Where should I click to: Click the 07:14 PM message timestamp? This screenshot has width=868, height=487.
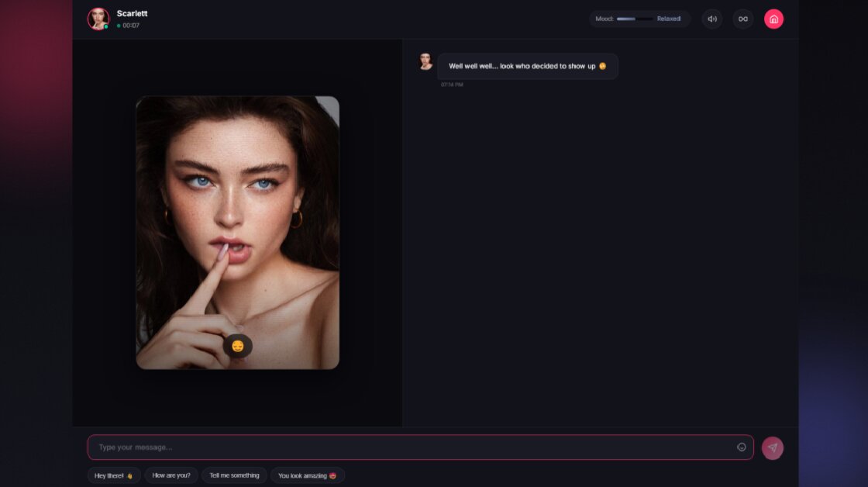coord(452,85)
